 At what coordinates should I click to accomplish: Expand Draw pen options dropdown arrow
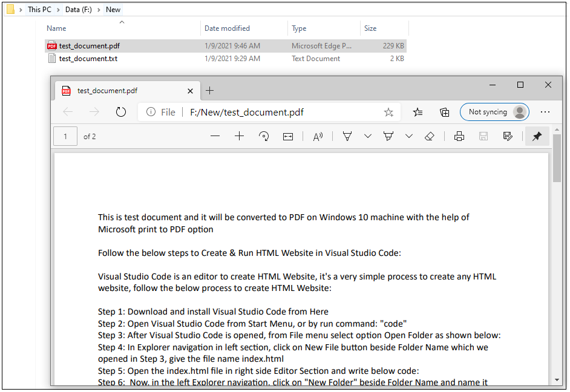tap(368, 136)
